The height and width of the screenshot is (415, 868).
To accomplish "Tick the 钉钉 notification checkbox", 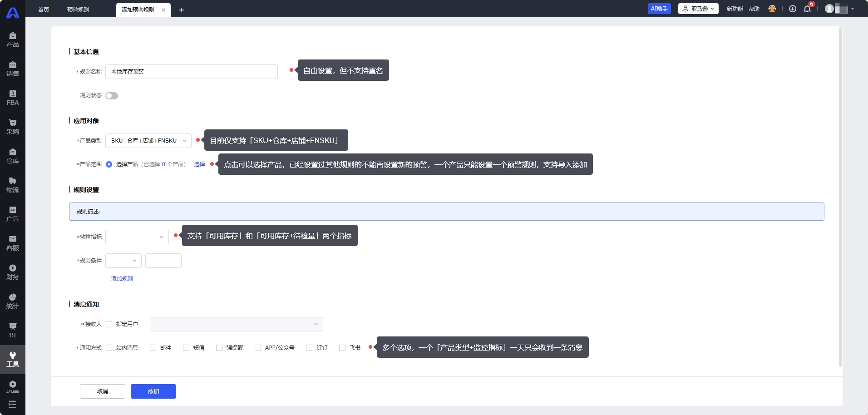I will [309, 348].
